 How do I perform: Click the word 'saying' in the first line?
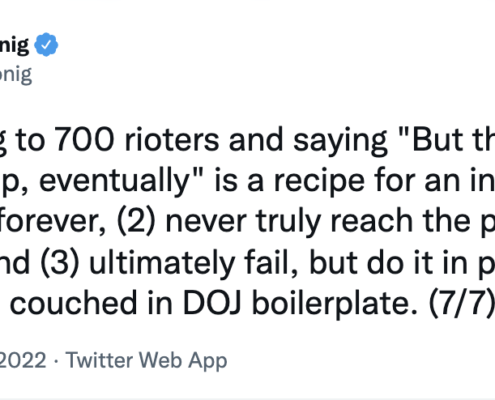pos(340,143)
